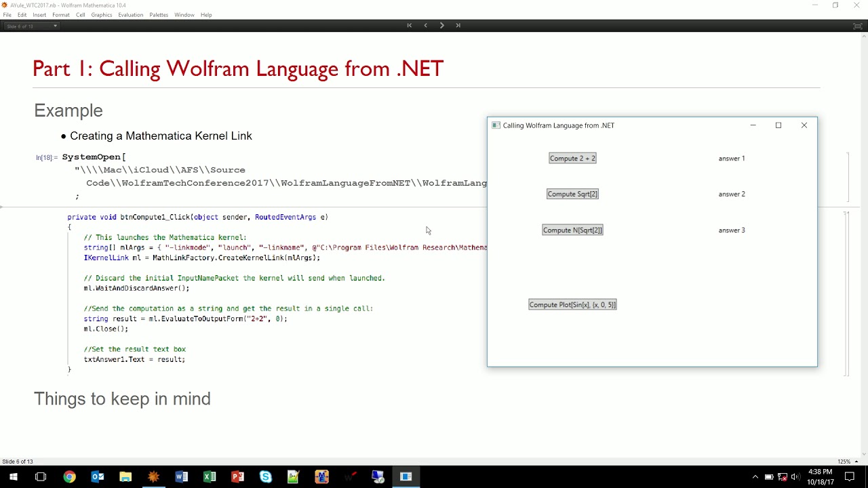Select the 'answer 3' label

pyautogui.click(x=732, y=230)
